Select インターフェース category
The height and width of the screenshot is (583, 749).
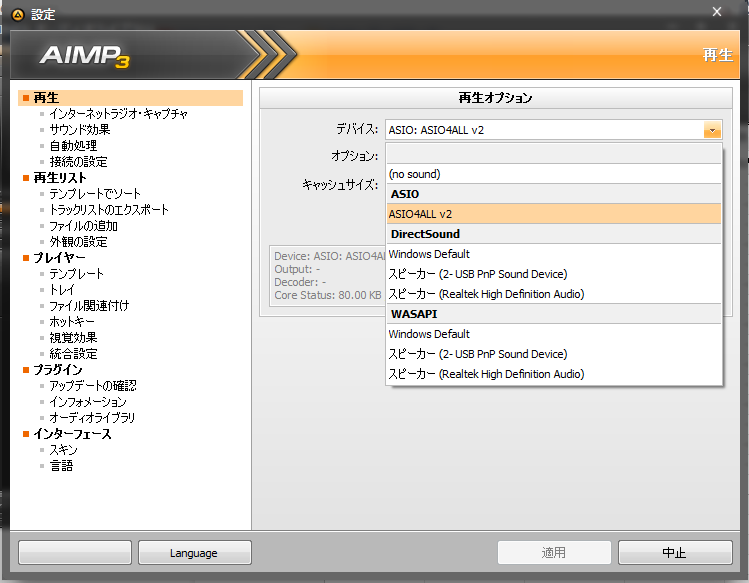72,434
